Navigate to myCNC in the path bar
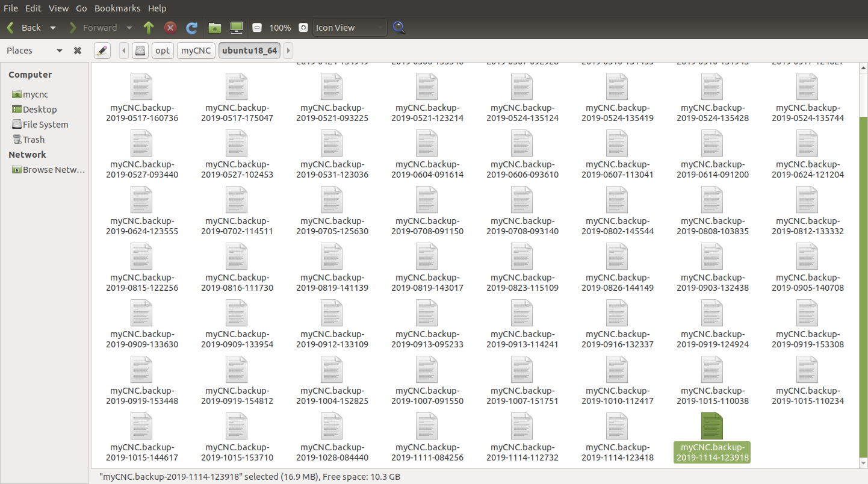This screenshot has width=868, height=484. pyautogui.click(x=196, y=51)
